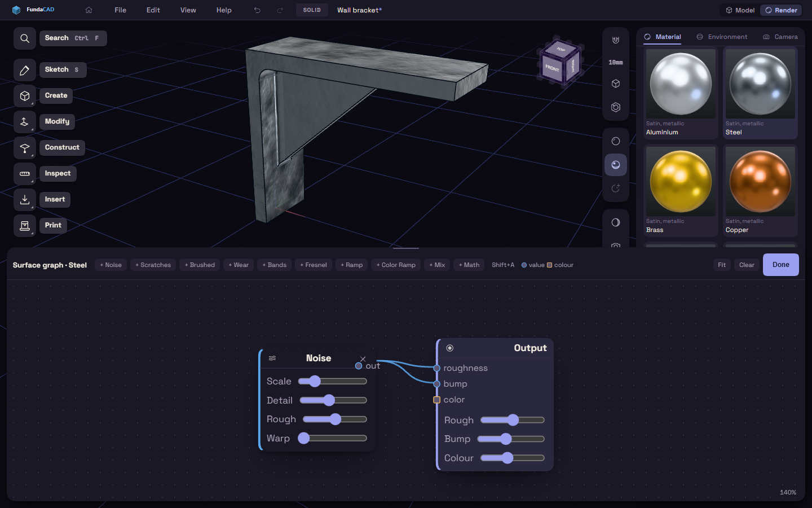Viewport: 812px width, 508px height.
Task: Add a Wear node
Action: click(x=239, y=265)
